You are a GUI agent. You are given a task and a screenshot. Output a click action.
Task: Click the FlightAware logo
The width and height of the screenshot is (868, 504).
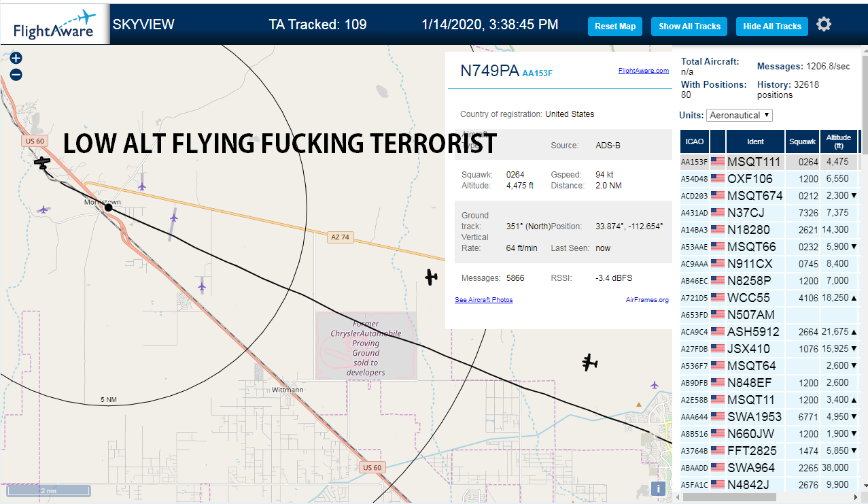(x=54, y=24)
